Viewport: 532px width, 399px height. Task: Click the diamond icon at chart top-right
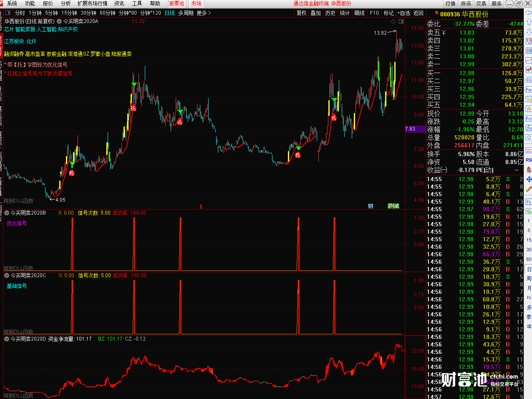tap(393, 21)
